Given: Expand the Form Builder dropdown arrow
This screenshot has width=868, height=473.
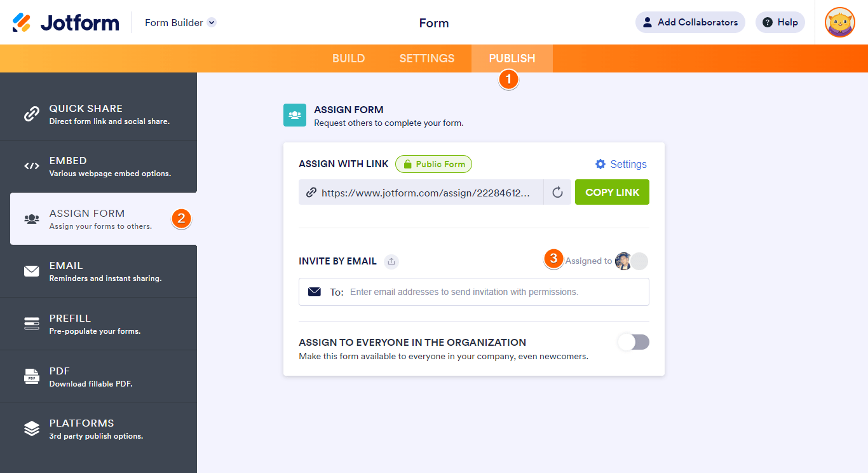Looking at the screenshot, I should pyautogui.click(x=212, y=22).
